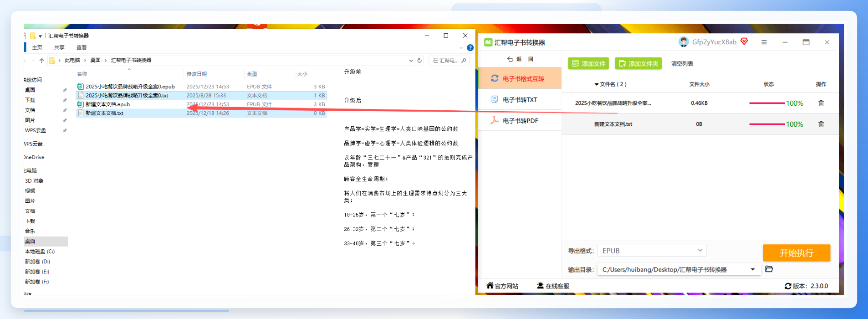Click 桌面 in the address breadcrumb
Screen dimensions: 868x319
(x=95, y=60)
